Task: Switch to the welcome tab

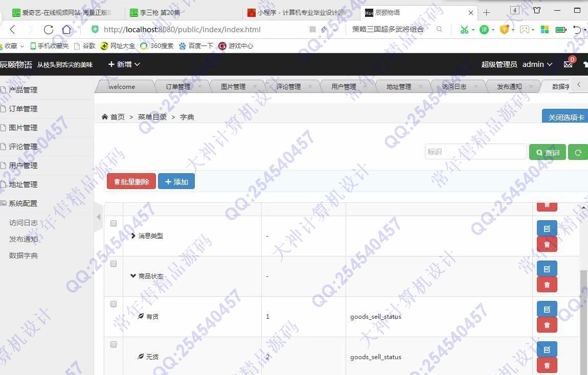Action: [122, 86]
